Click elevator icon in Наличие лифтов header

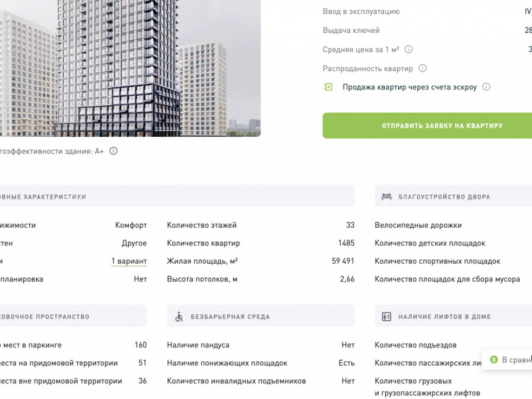387,317
